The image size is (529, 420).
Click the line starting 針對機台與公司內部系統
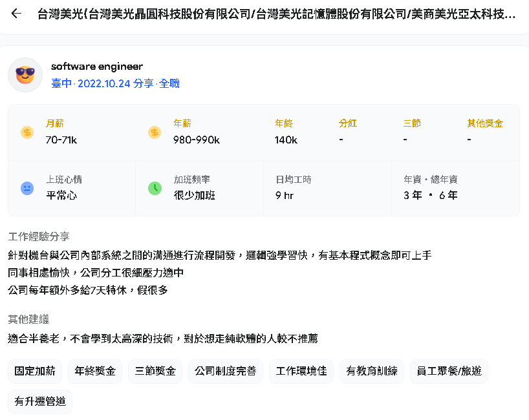point(220,255)
